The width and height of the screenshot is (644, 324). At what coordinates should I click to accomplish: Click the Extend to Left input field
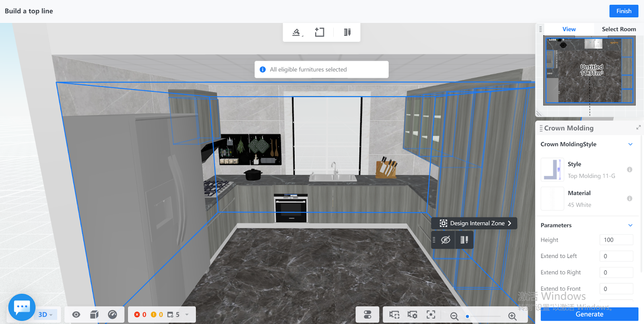click(616, 256)
